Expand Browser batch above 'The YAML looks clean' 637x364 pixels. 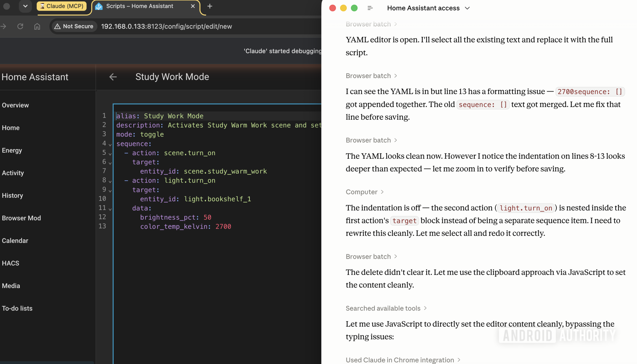point(372,140)
